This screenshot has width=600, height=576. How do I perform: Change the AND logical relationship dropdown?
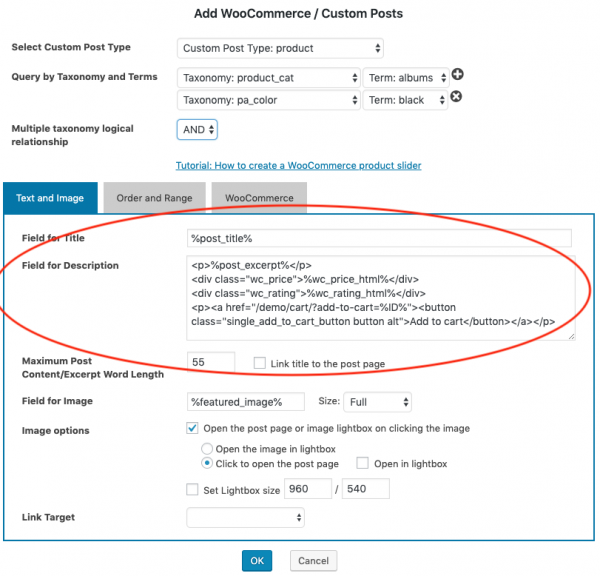tap(197, 129)
